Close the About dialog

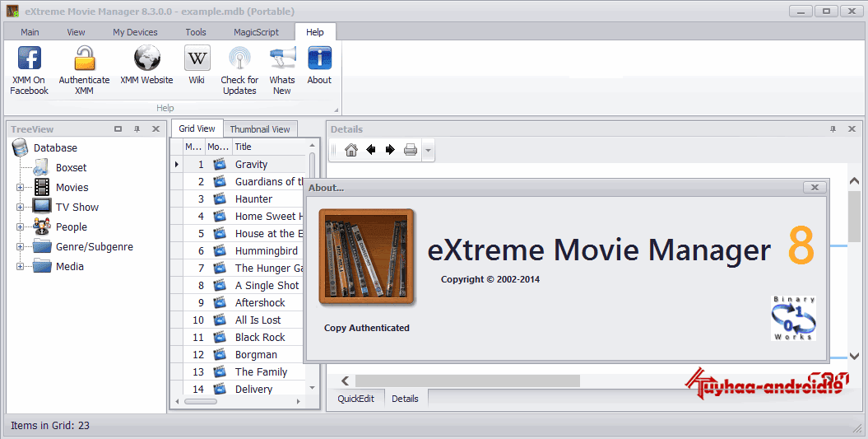pos(815,187)
